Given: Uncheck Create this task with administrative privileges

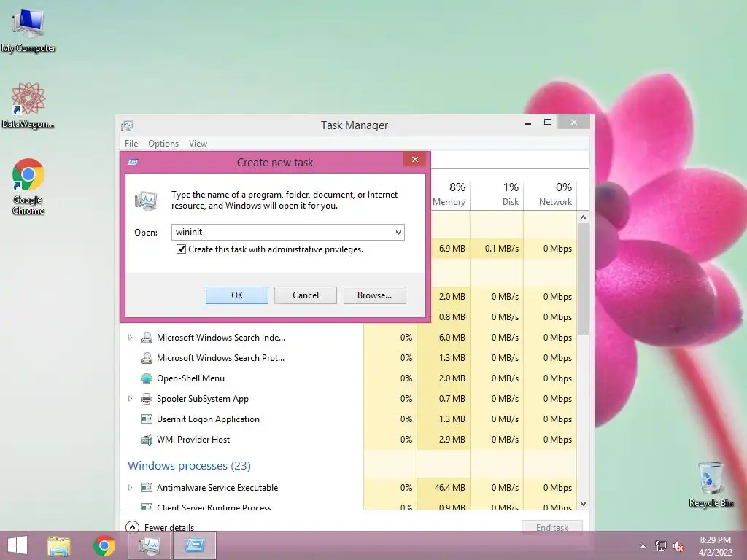Looking at the screenshot, I should point(181,249).
